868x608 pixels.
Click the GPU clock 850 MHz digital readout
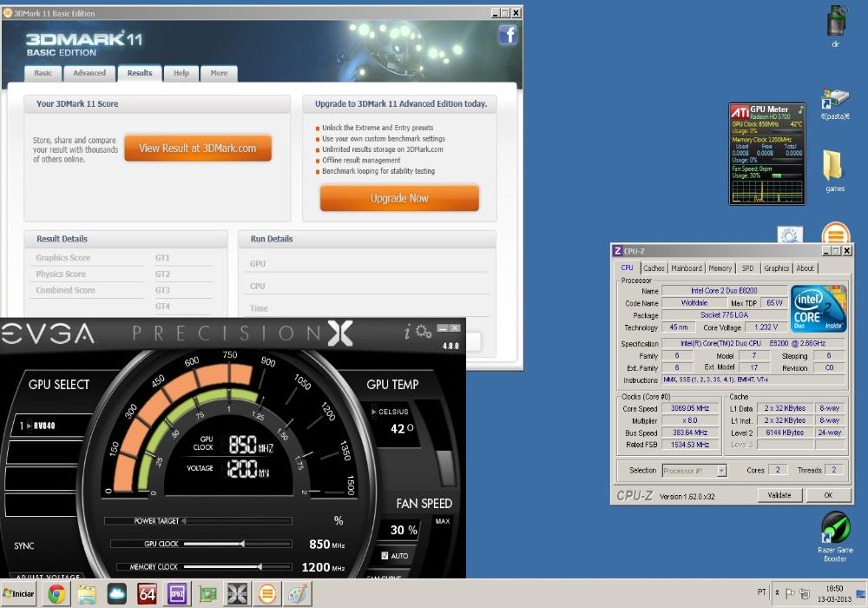(x=250, y=444)
